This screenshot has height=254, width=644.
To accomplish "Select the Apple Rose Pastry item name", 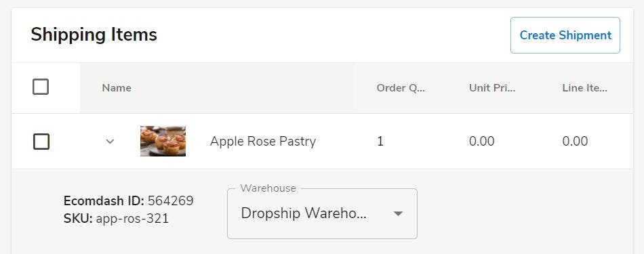I will pos(263,141).
